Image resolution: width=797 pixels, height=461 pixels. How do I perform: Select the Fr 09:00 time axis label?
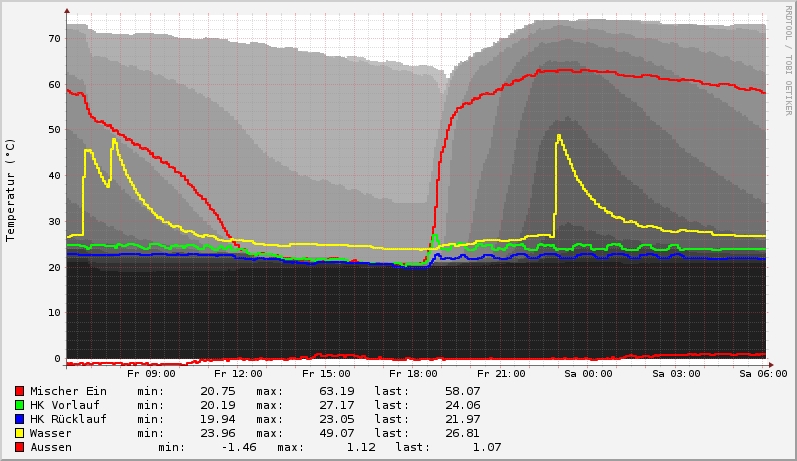151,374
